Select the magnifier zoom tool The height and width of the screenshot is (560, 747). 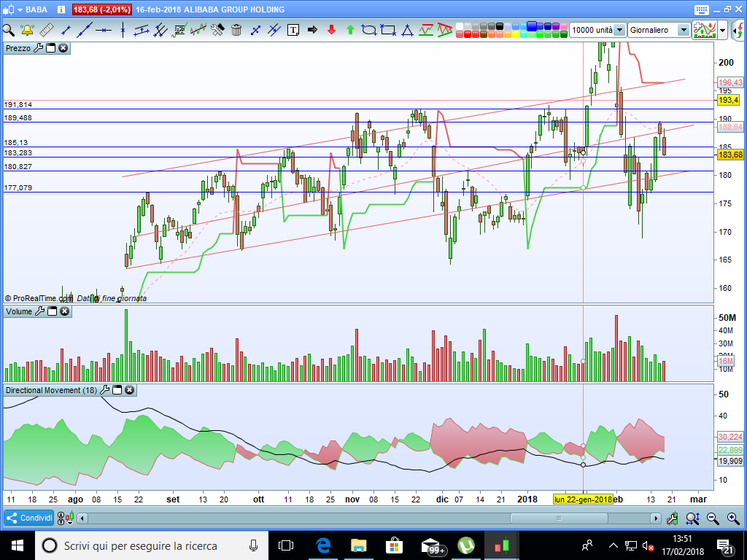point(9,30)
